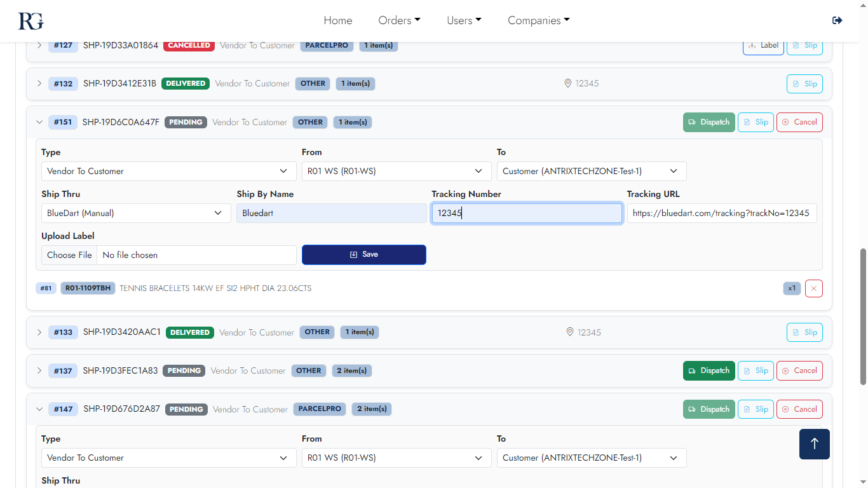Open the Orders menu
The height and width of the screenshot is (488, 868).
point(399,20)
